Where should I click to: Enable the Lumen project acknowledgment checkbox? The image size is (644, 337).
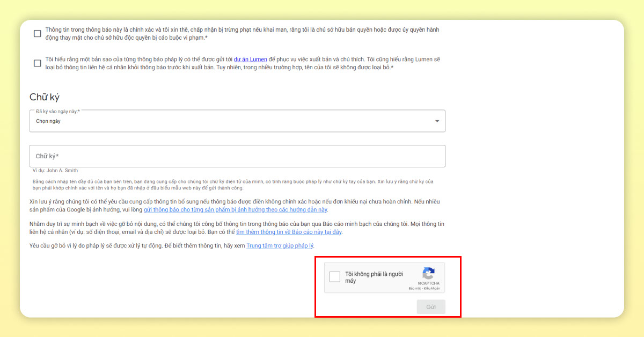coord(38,63)
